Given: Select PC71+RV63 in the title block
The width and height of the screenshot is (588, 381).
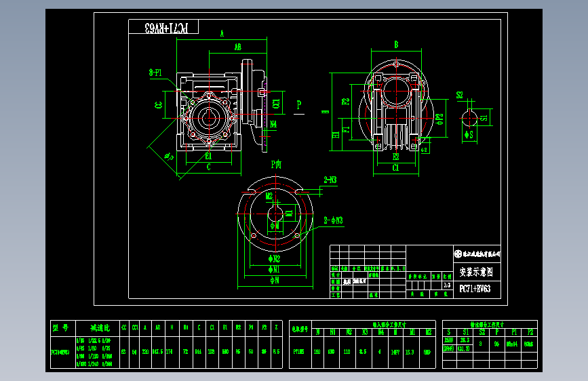Looking at the screenshot, I should [x=475, y=289].
